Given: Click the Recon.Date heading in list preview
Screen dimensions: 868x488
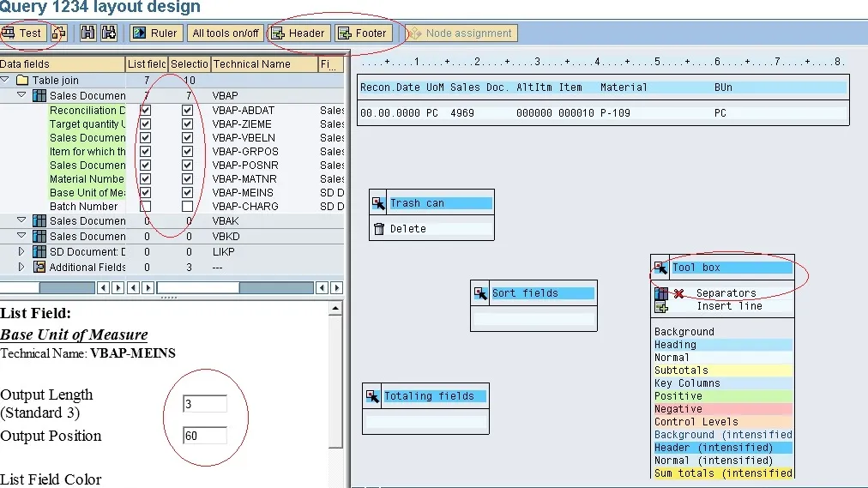Looking at the screenshot, I should (389, 87).
